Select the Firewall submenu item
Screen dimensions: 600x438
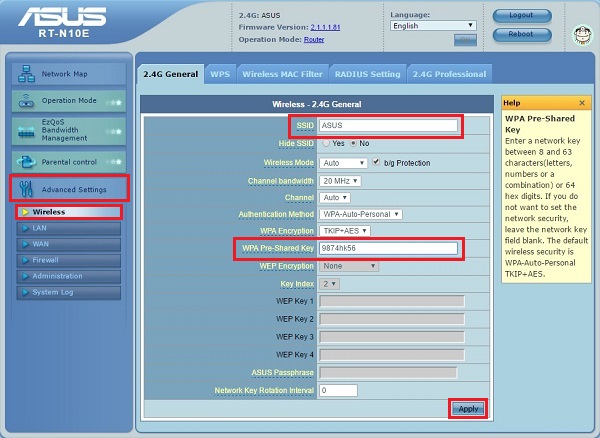69,260
